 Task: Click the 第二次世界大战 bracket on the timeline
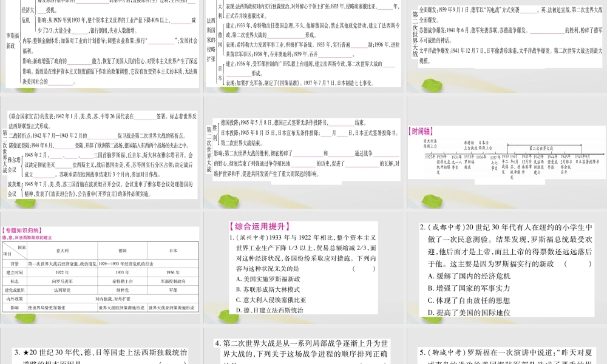[x=544, y=148]
